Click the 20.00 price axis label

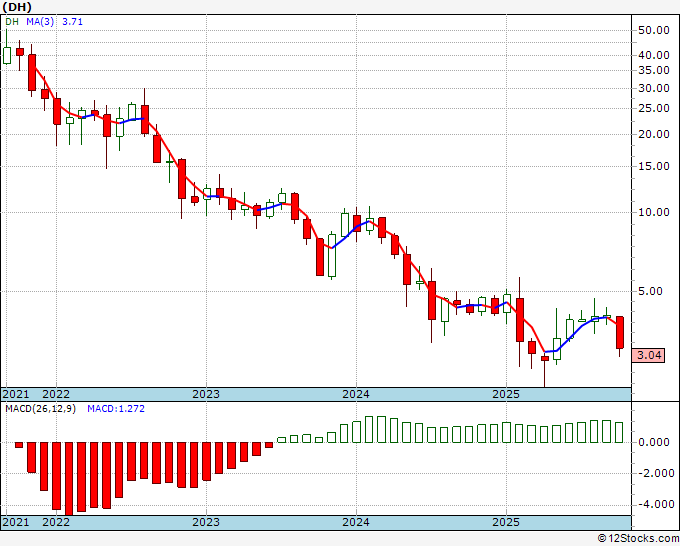tap(654, 134)
